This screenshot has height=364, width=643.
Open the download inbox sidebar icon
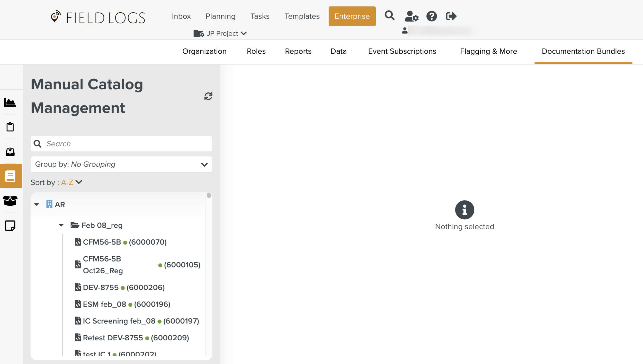pos(10,152)
